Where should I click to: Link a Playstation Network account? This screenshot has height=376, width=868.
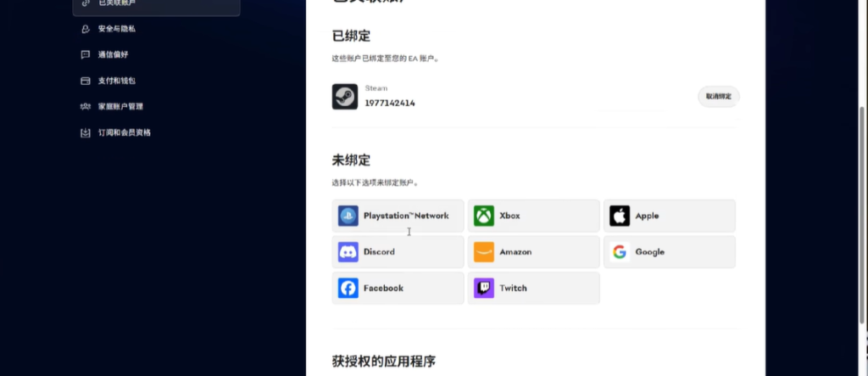(x=398, y=216)
